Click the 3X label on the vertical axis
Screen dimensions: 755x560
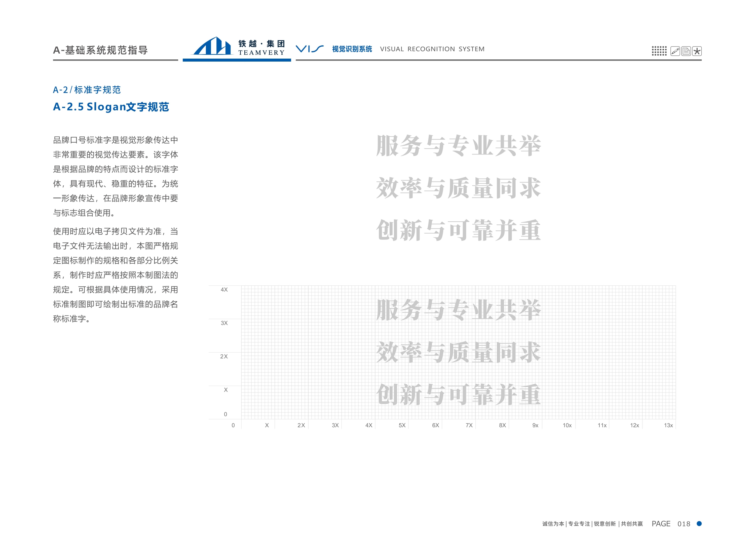coord(224,323)
